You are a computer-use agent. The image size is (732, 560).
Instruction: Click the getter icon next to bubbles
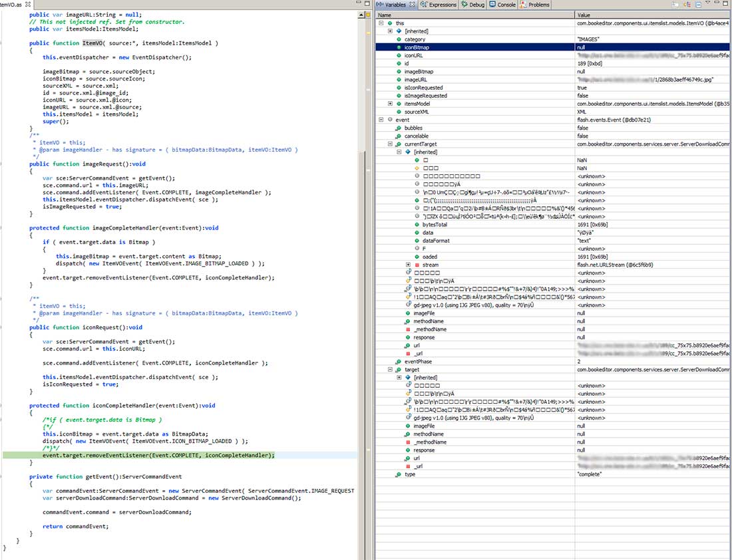[x=398, y=128]
